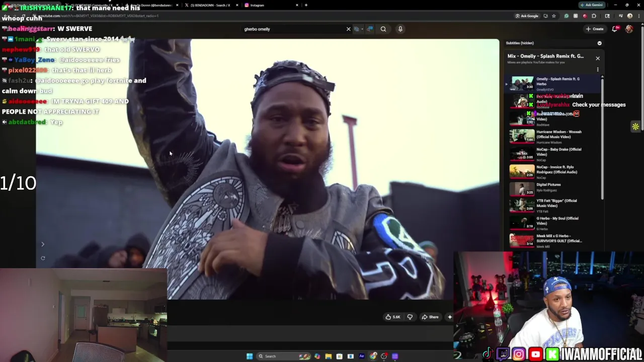This screenshot has width=644, height=362.
Task: Open the YouTube account avatar menu
Action: point(629,29)
